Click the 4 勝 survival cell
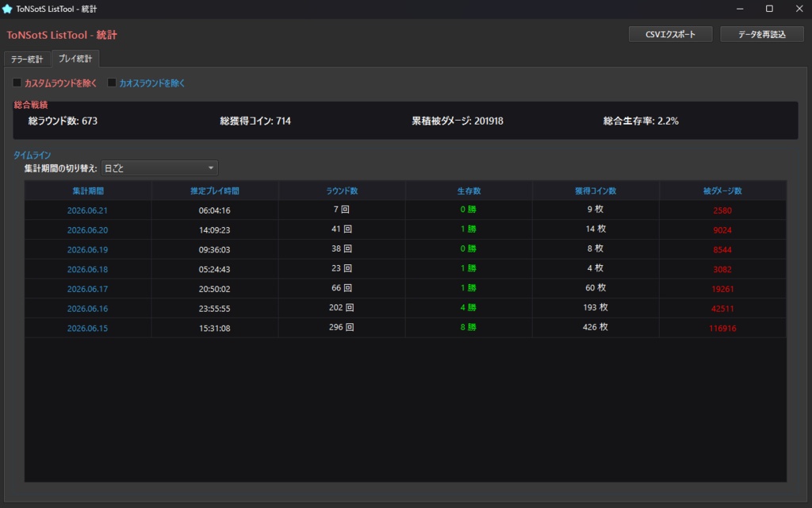Viewport: 812px width, 508px height. pyautogui.click(x=469, y=308)
